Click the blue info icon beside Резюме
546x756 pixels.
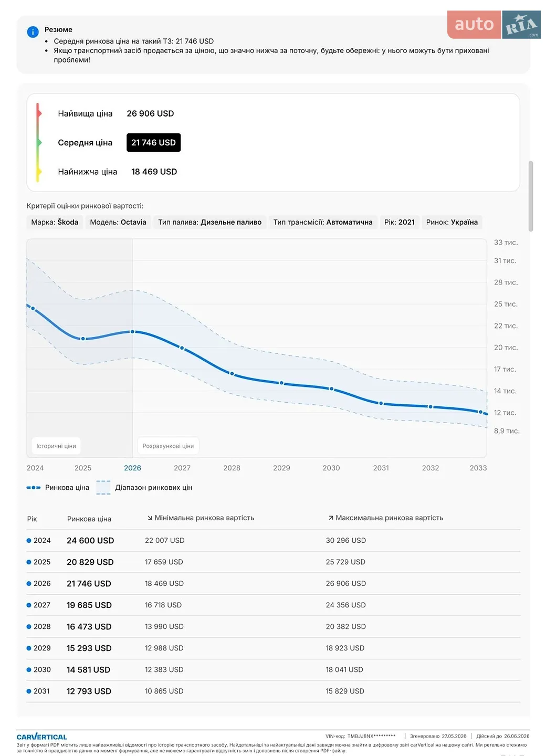tap(33, 32)
